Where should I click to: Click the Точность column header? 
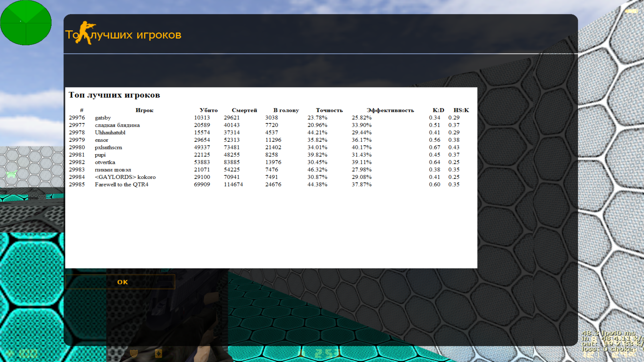point(329,110)
